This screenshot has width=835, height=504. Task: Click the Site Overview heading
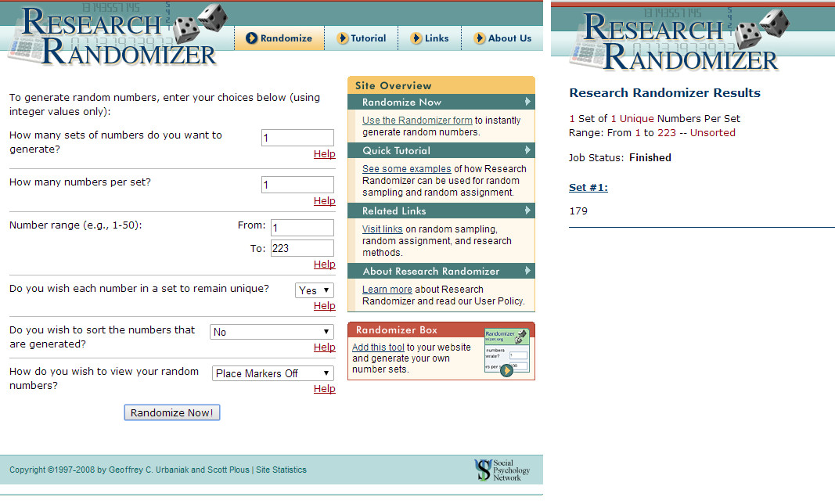click(393, 86)
